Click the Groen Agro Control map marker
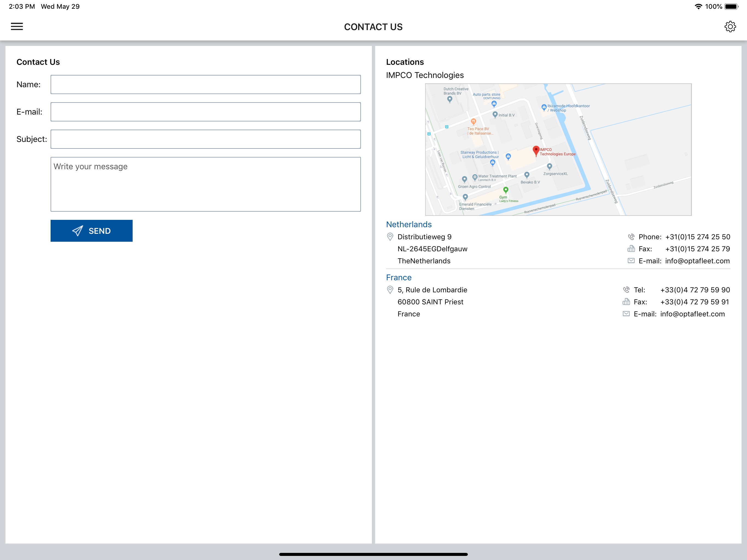747x560 pixels. (x=464, y=179)
